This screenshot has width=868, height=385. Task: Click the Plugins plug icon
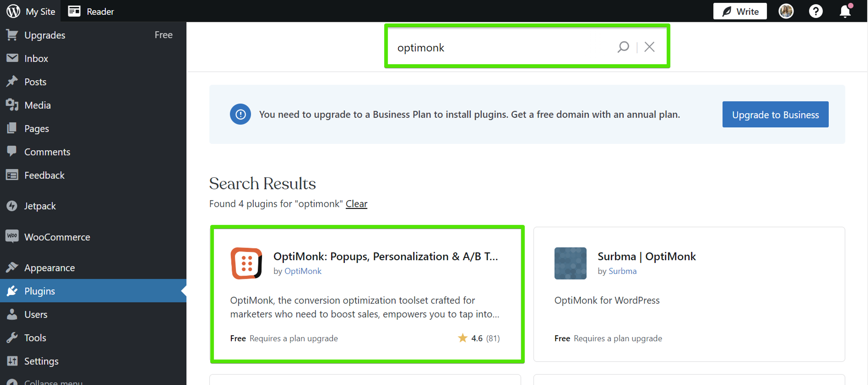12,291
